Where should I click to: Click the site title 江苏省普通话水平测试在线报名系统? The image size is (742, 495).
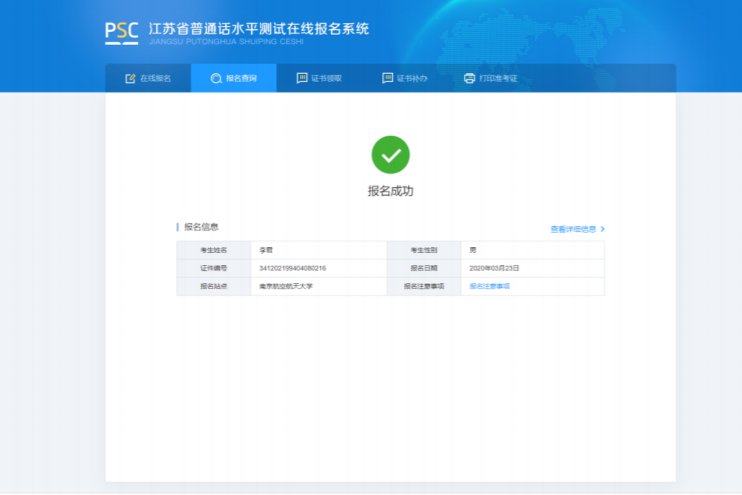[259, 28]
